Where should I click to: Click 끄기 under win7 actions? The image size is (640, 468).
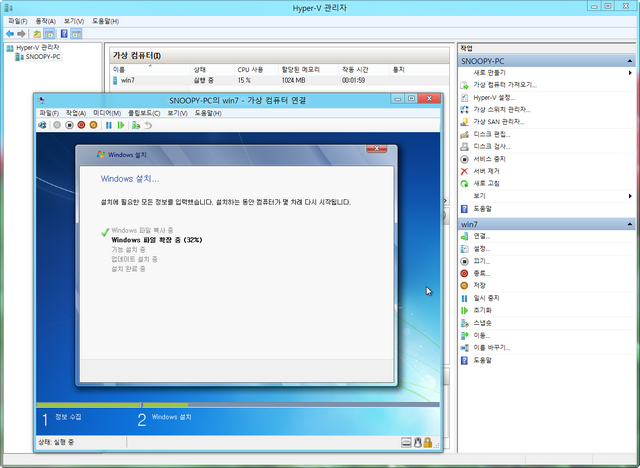pyautogui.click(x=481, y=261)
